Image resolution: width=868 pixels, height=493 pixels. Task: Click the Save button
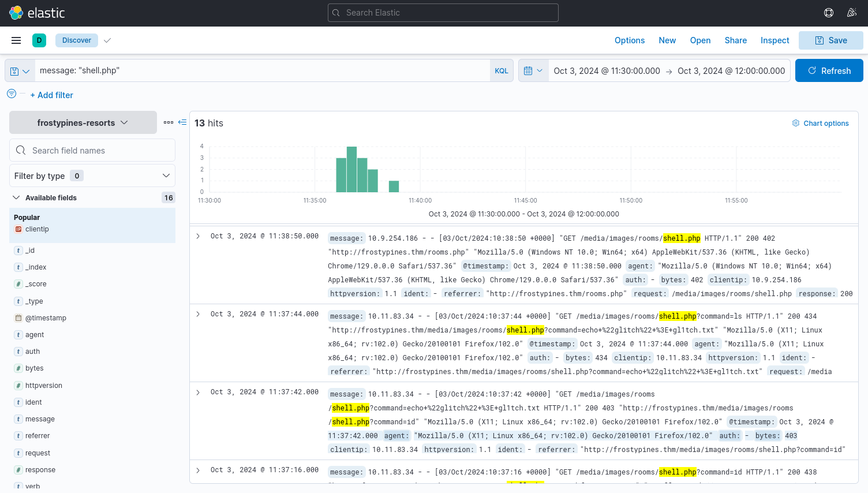(x=831, y=40)
